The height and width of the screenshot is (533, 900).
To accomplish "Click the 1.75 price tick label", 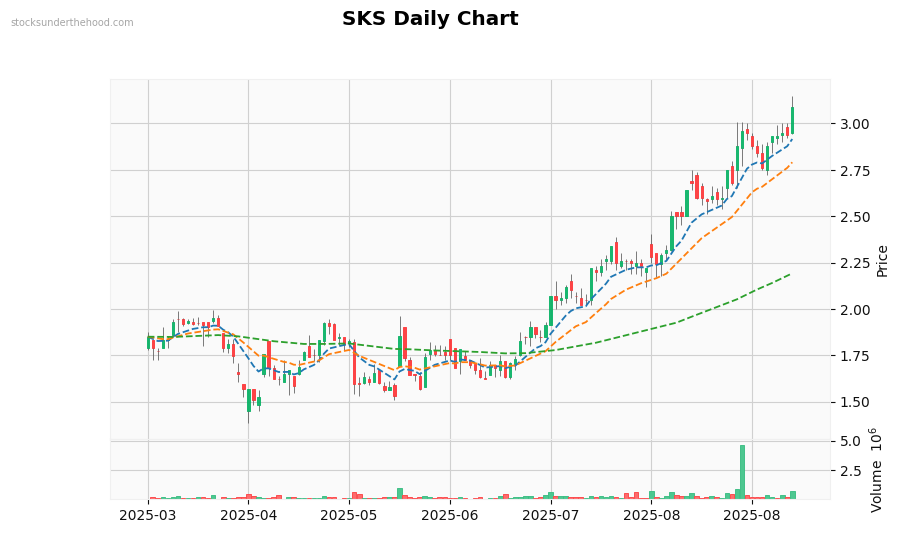I will tap(854, 356).
